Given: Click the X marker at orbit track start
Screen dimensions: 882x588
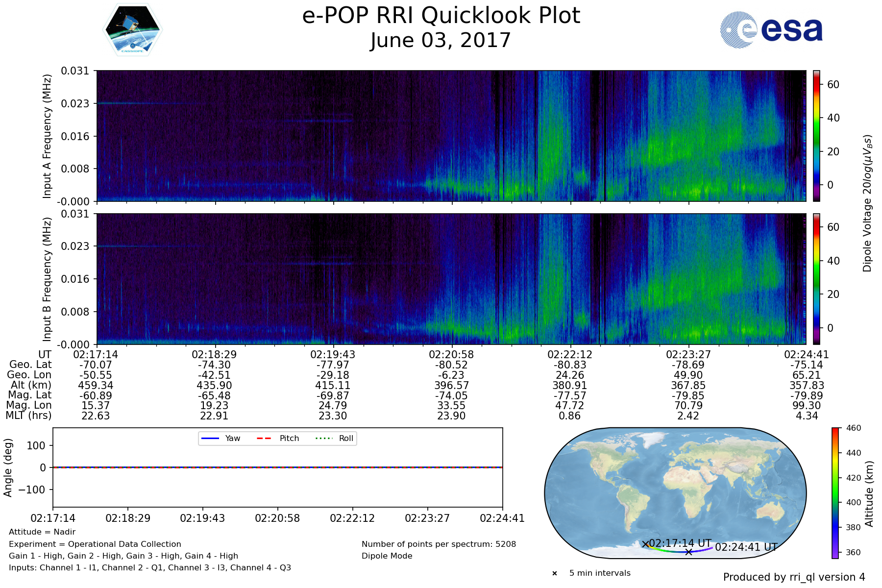Looking at the screenshot, I should coord(646,544).
